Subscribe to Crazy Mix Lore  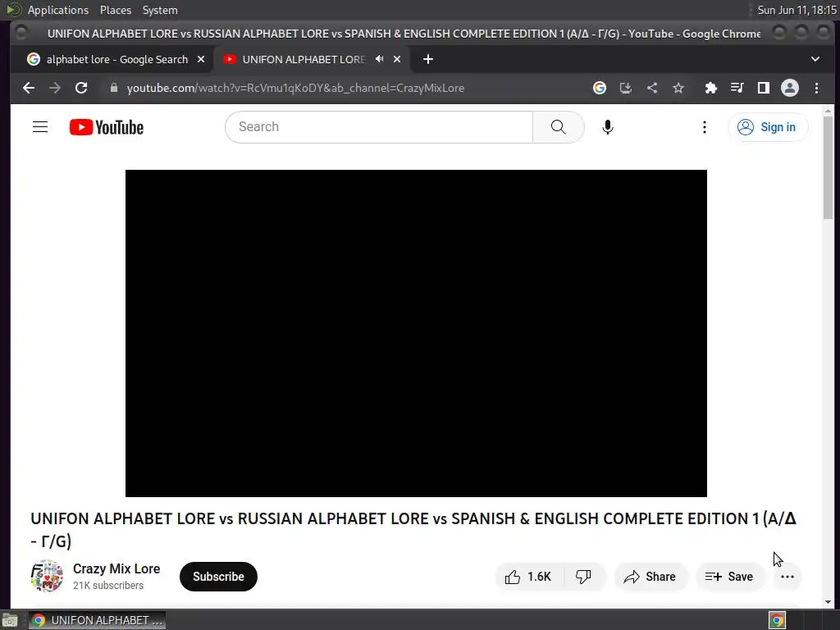(x=218, y=577)
